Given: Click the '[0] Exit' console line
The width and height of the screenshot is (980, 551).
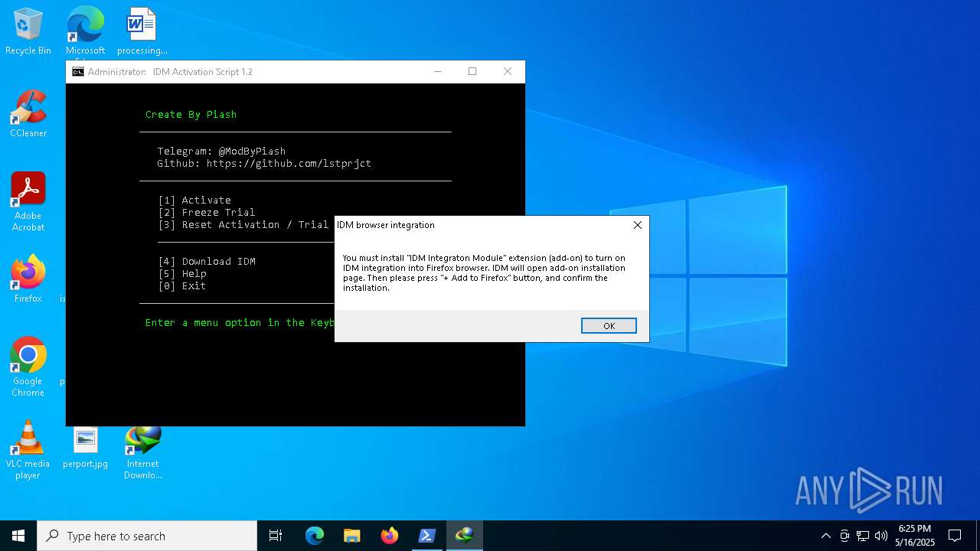Looking at the screenshot, I should tap(182, 286).
